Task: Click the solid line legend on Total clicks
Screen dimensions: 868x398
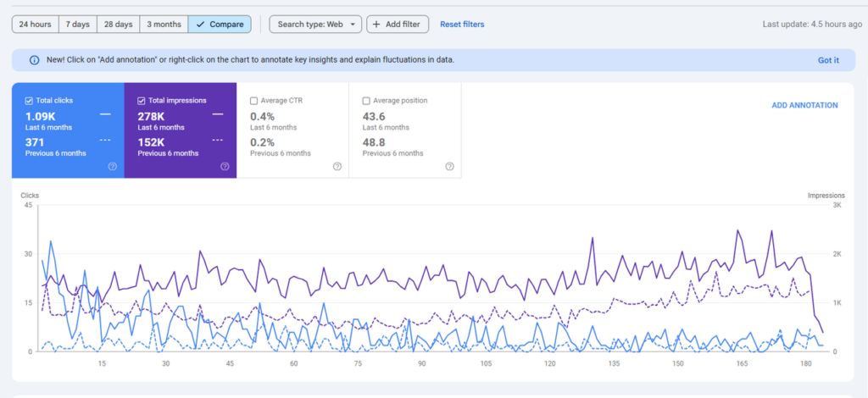Action: [x=105, y=113]
